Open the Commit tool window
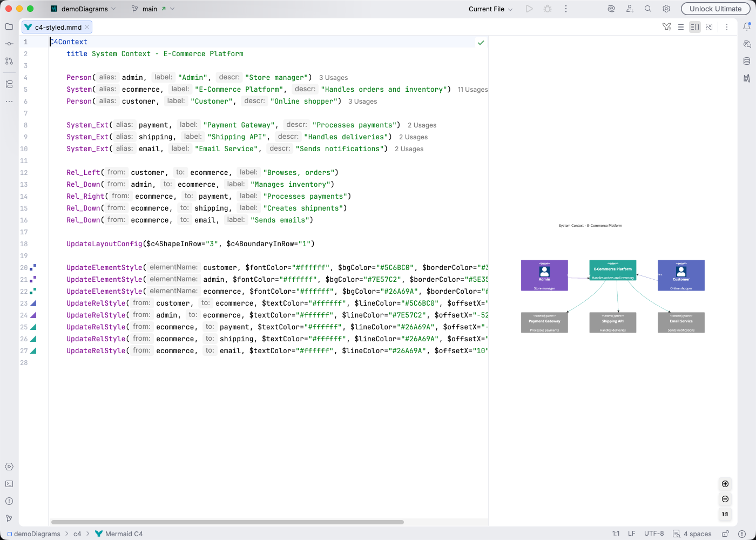The height and width of the screenshot is (540, 756). click(x=9, y=44)
